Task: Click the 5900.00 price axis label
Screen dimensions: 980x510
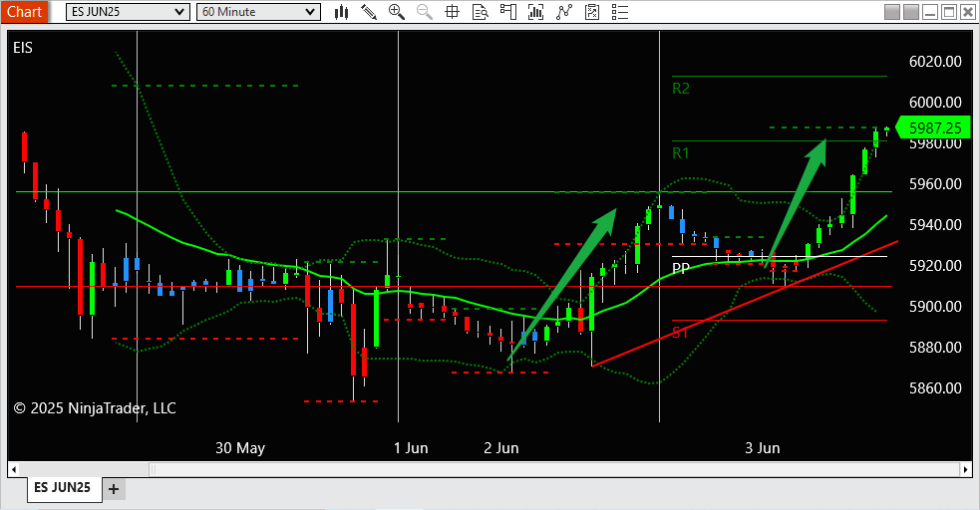Action: 935,306
